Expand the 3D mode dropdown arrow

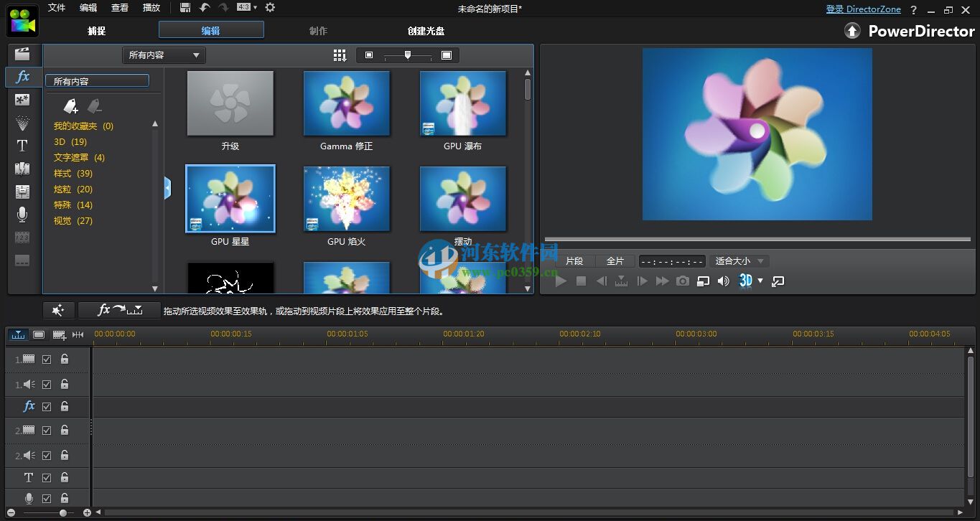760,281
